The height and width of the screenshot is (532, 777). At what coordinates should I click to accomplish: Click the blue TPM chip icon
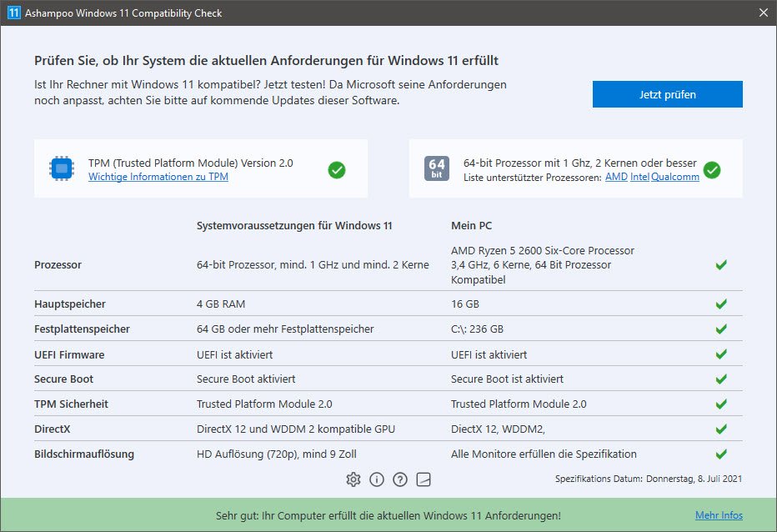click(x=61, y=169)
